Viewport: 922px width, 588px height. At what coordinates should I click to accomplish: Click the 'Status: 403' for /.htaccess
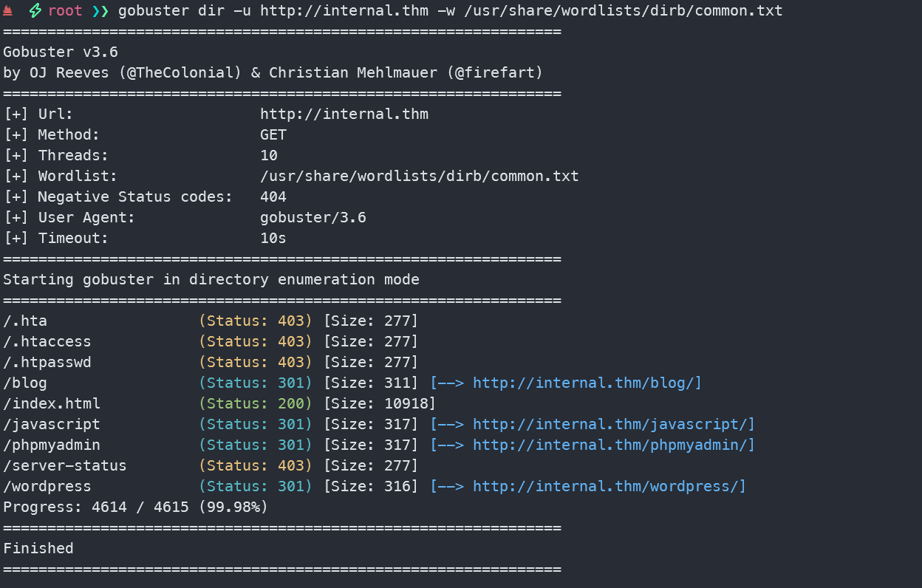[x=256, y=342]
